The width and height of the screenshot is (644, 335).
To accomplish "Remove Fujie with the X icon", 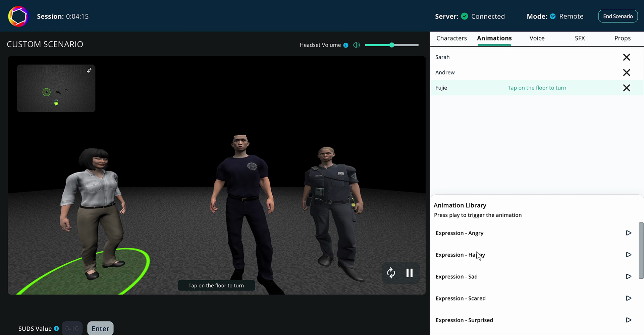I will point(626,88).
